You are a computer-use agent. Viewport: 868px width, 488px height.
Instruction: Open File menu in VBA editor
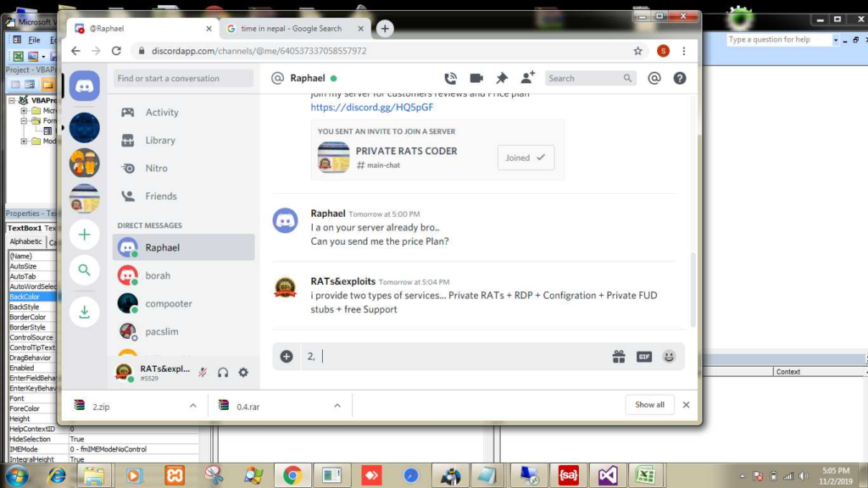tap(34, 40)
